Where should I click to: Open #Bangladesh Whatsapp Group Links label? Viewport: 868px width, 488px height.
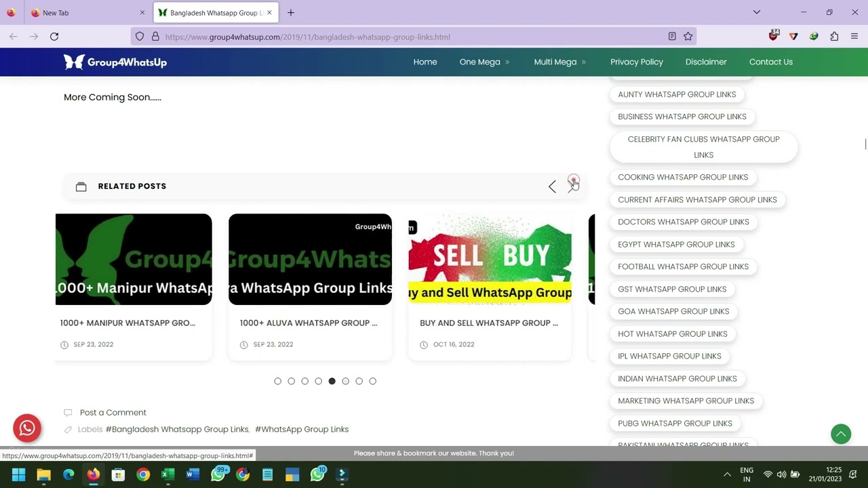click(x=177, y=429)
